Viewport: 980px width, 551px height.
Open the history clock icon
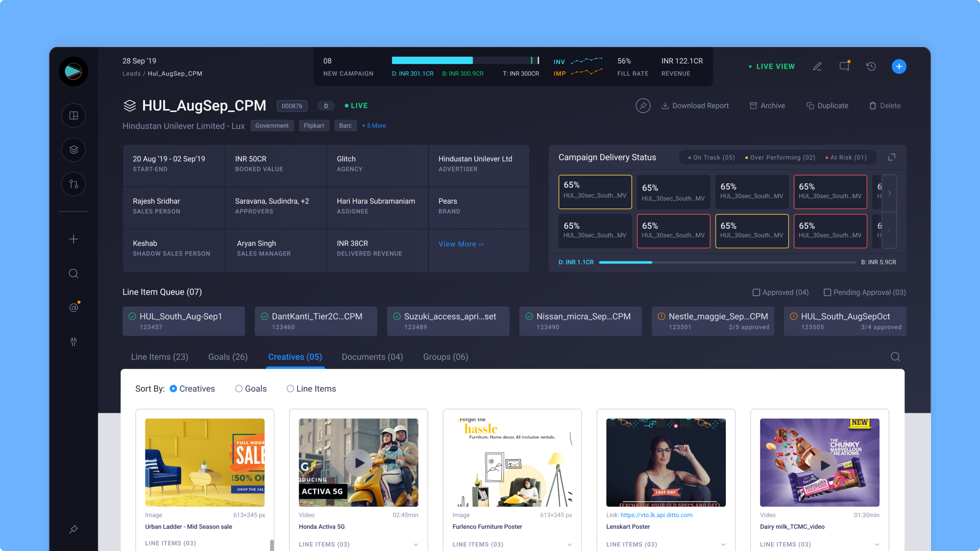pos(871,67)
